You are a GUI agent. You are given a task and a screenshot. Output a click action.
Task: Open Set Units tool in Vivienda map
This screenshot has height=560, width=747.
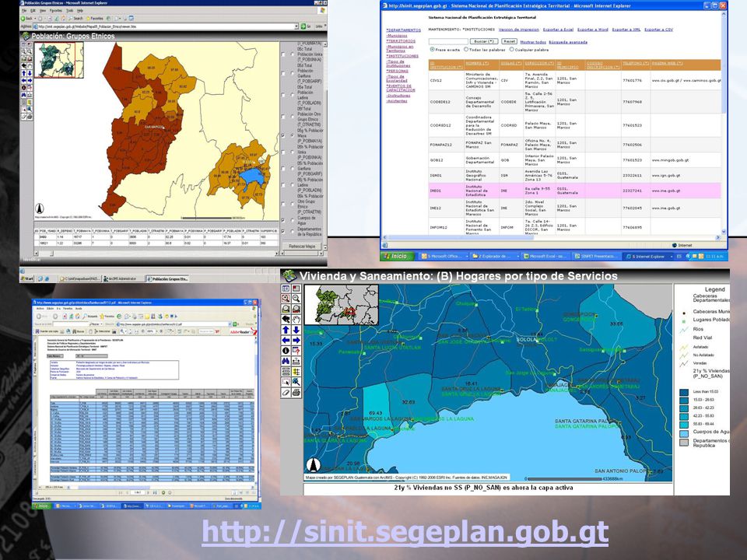click(286, 372)
